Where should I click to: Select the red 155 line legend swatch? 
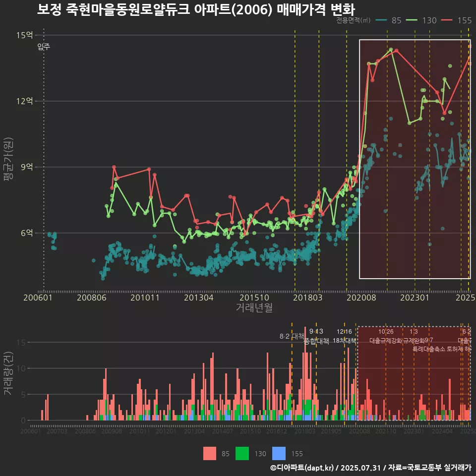coord(447,20)
